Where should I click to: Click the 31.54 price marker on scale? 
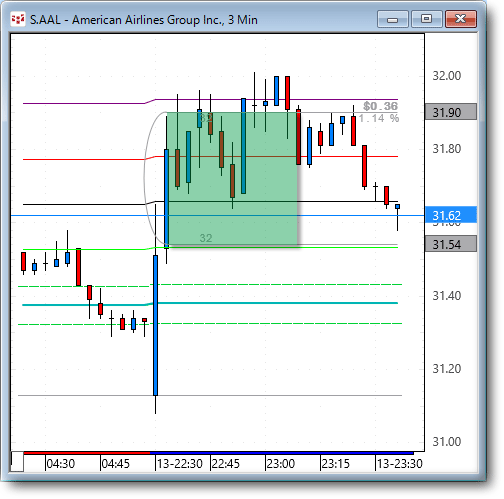451,244
